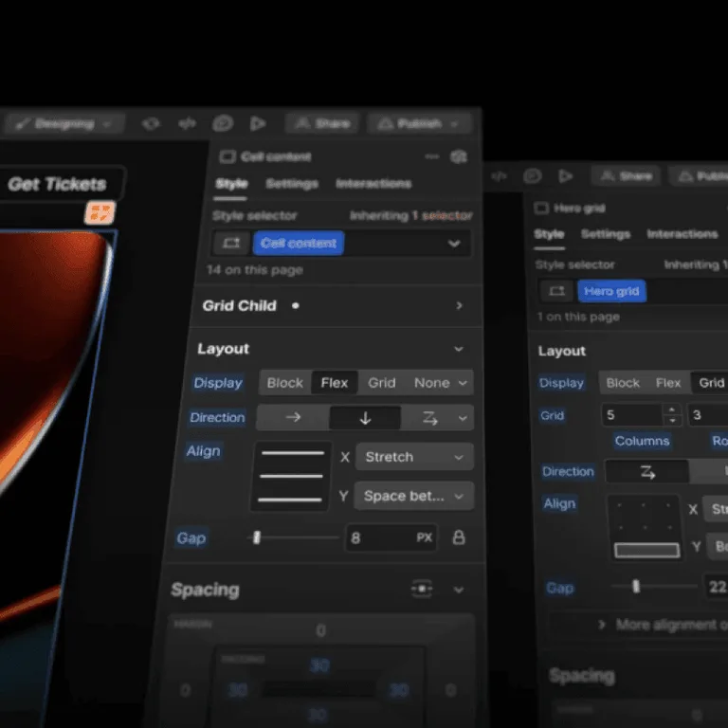The image size is (728, 728).
Task: Click the Columns label in Hero grid panel
Action: click(642, 441)
